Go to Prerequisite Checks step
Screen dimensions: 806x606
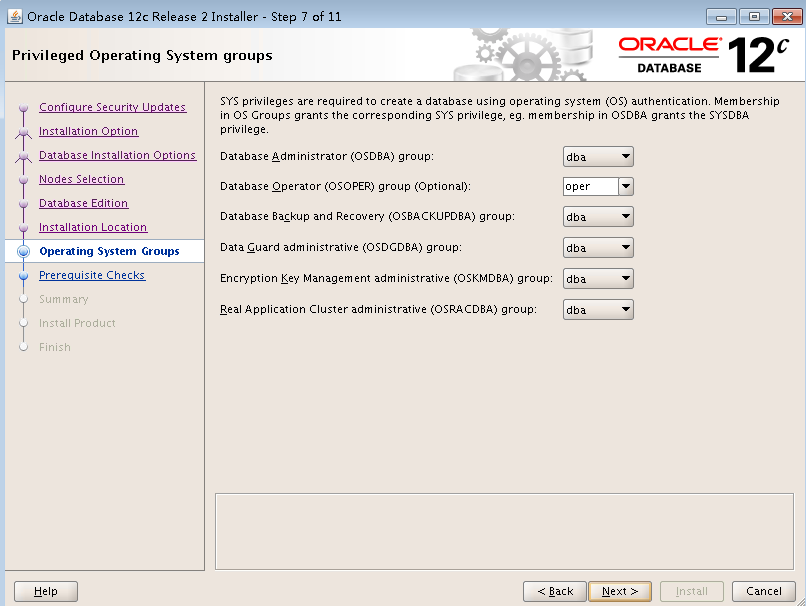tap(93, 275)
